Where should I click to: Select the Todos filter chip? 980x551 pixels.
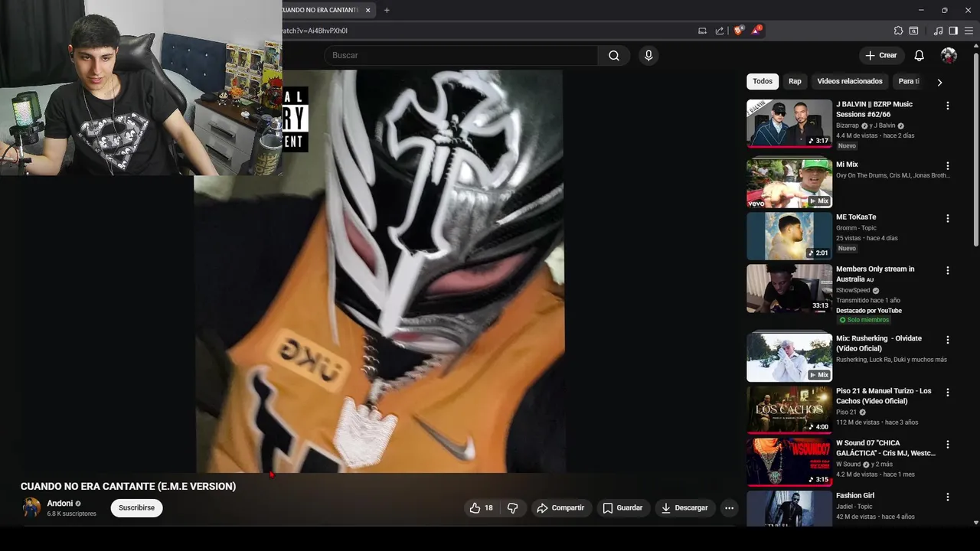coord(763,81)
